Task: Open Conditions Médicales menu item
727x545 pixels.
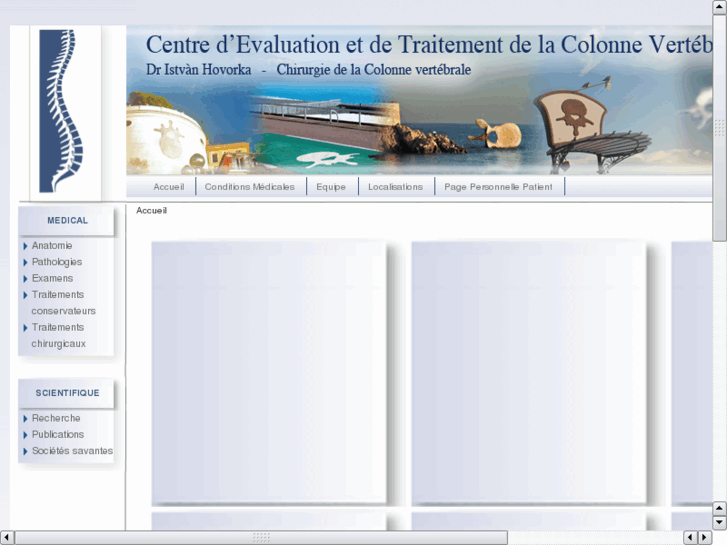Action: click(249, 187)
